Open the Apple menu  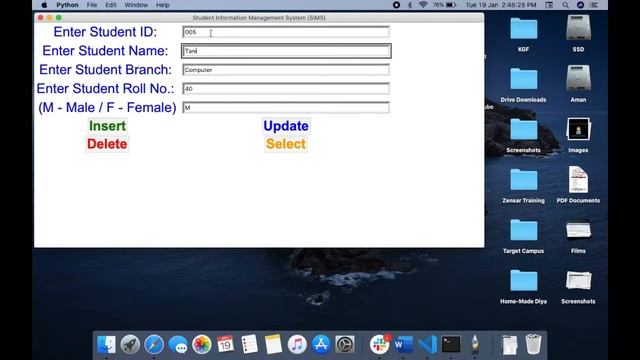(44, 5)
